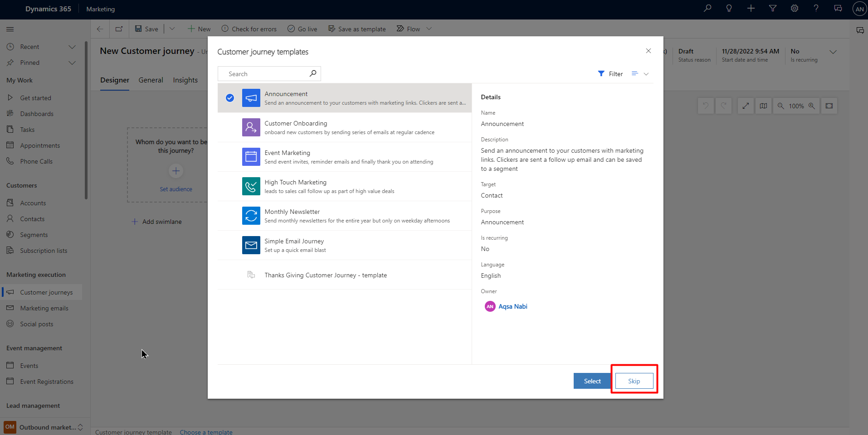Expand the Save button dropdown arrow
Screen dimensions: 868x435
(x=172, y=29)
